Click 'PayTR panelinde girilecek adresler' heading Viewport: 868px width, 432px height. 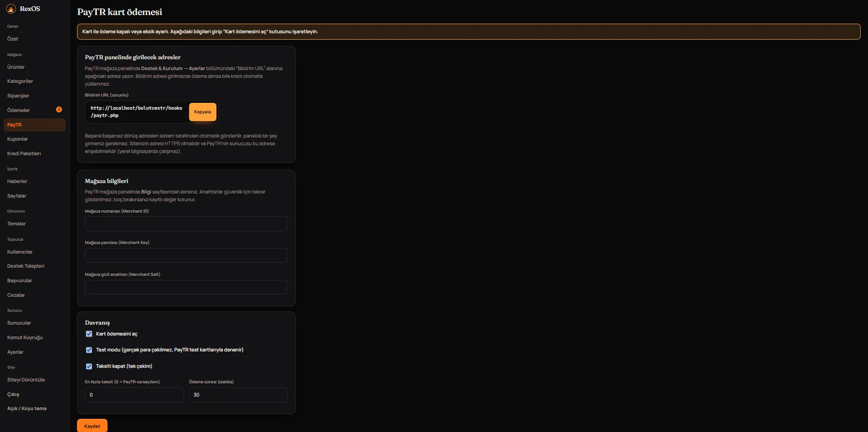[x=133, y=57]
